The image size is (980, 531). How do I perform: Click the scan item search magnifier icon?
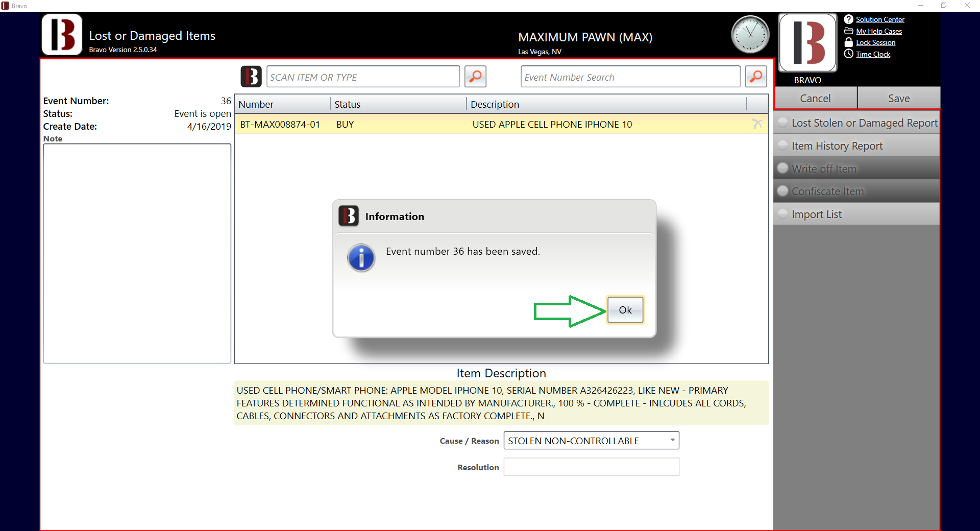point(475,77)
